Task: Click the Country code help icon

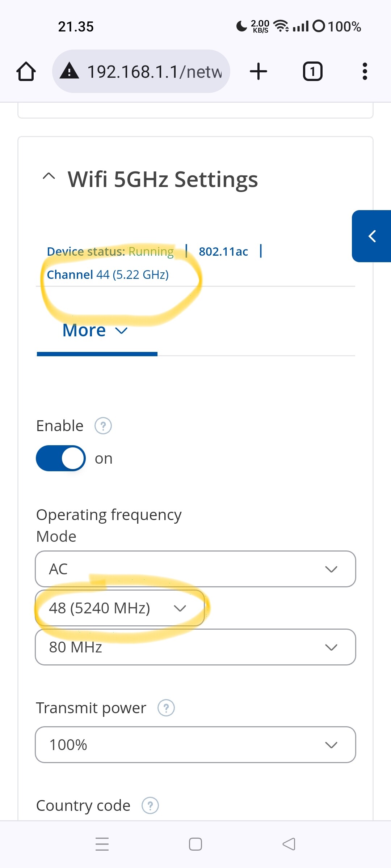Action: [150, 806]
